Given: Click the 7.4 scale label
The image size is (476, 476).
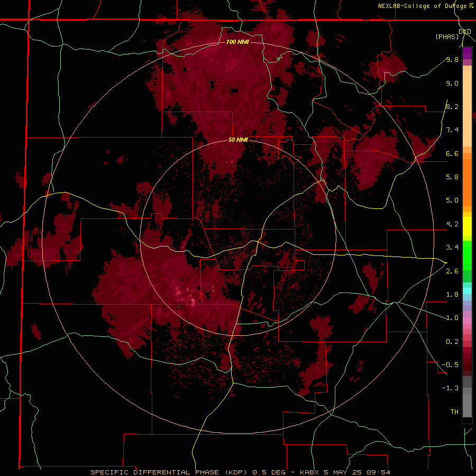Looking at the screenshot, I should click(x=452, y=130).
